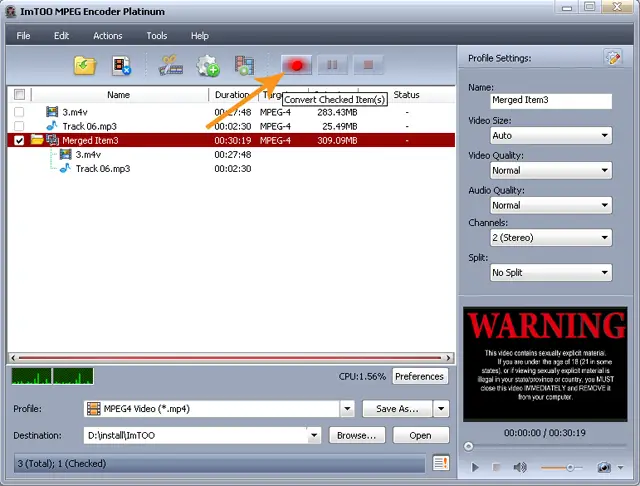Toggle the select-all header checkbox
The width and height of the screenshot is (640, 486).
[19, 95]
